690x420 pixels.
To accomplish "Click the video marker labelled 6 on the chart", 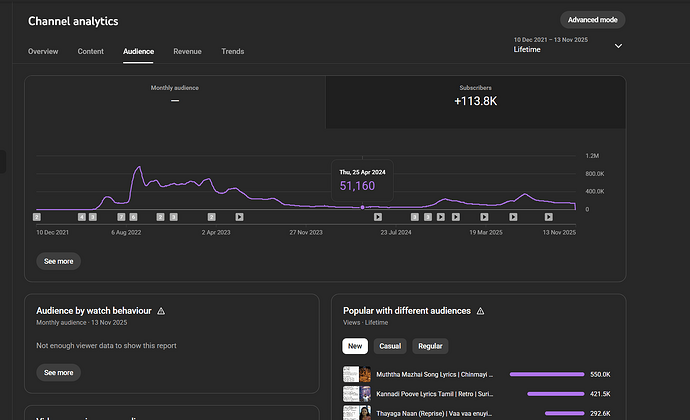I will (x=133, y=216).
